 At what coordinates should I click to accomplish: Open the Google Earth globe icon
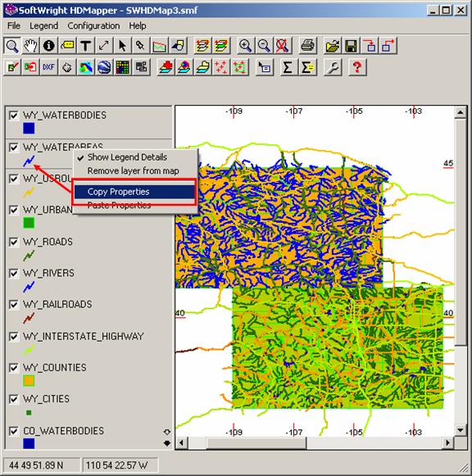click(x=104, y=67)
